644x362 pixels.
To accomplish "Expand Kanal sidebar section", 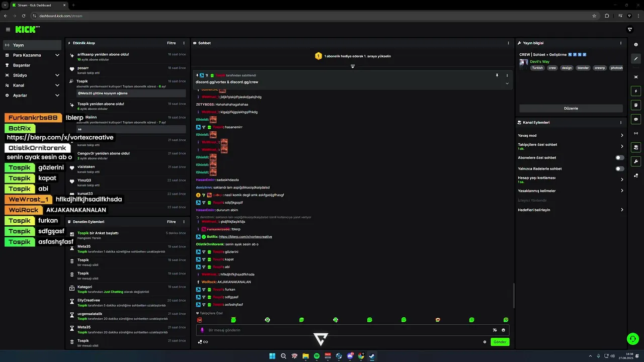I will coord(57,85).
